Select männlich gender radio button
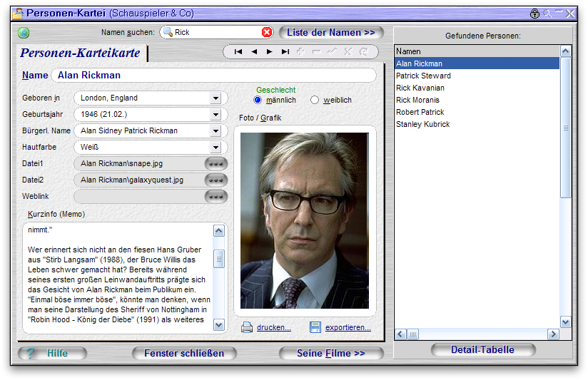The image size is (588, 380). point(258,100)
